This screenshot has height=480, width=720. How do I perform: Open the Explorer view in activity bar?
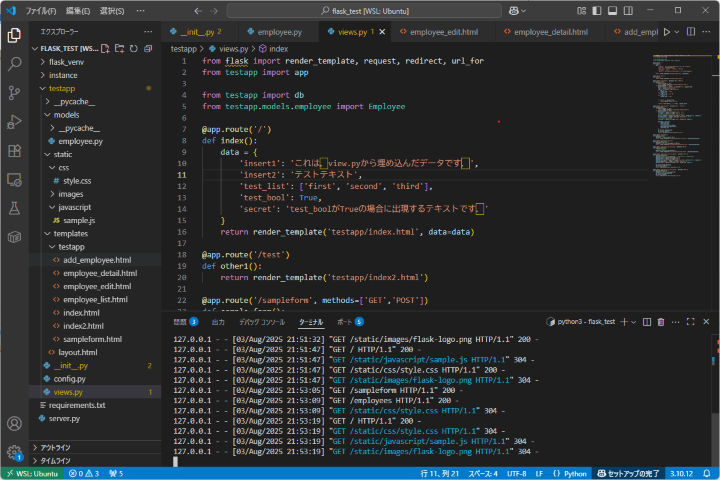click(x=14, y=35)
